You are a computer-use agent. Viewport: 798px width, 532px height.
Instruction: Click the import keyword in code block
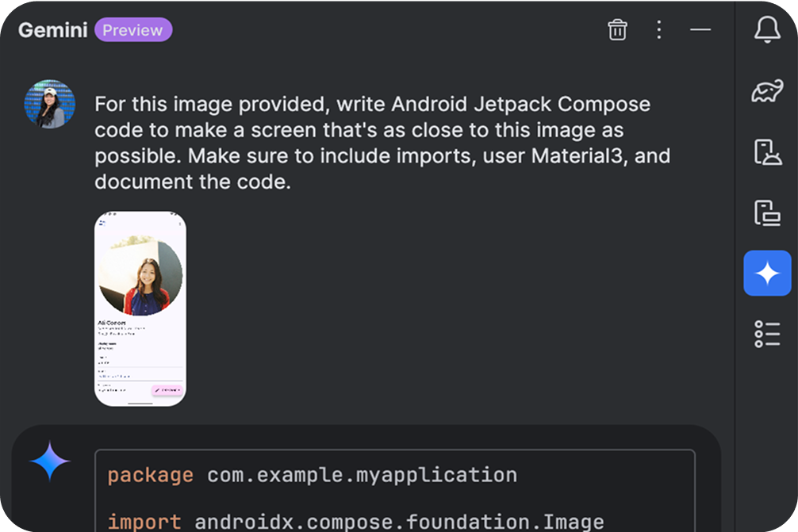pos(144,522)
